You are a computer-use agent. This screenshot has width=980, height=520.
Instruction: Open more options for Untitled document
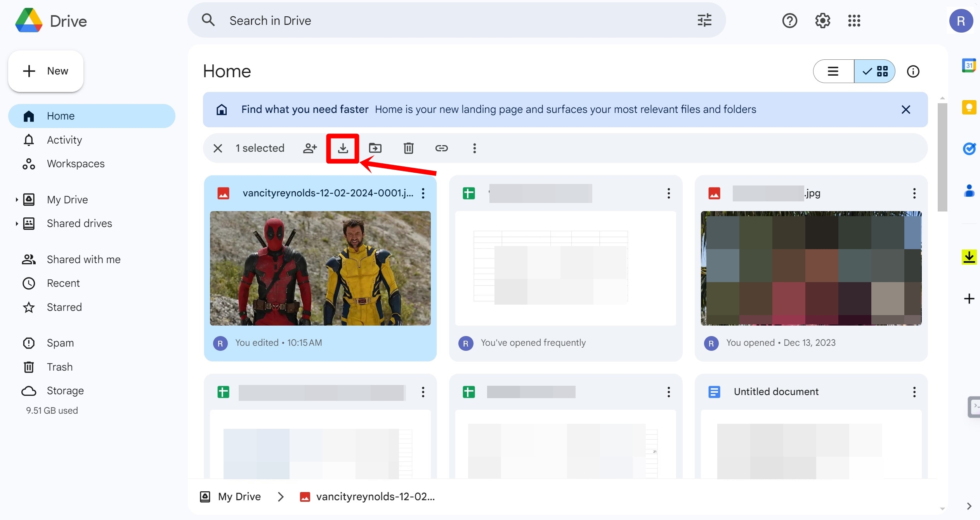(914, 392)
